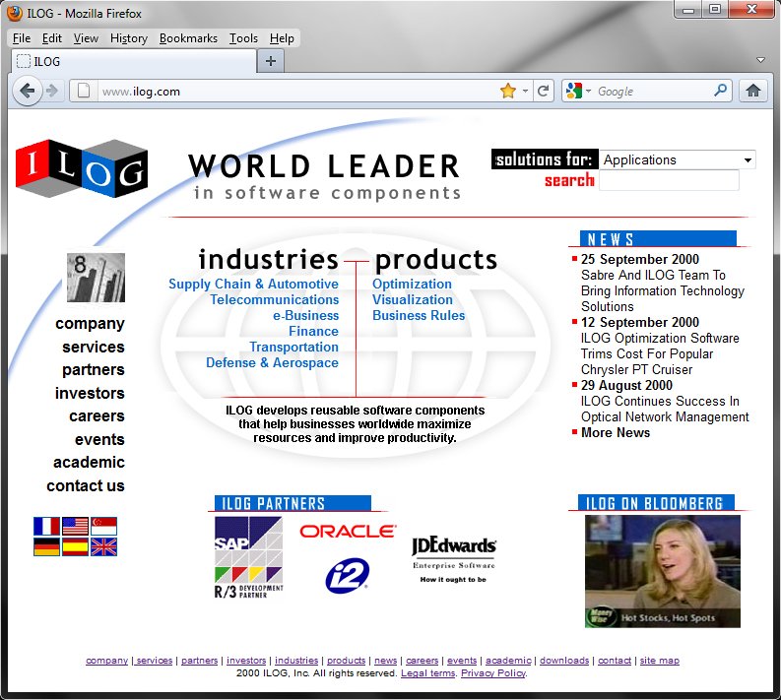
Task: Select the Spanish flag
Action: (75, 546)
